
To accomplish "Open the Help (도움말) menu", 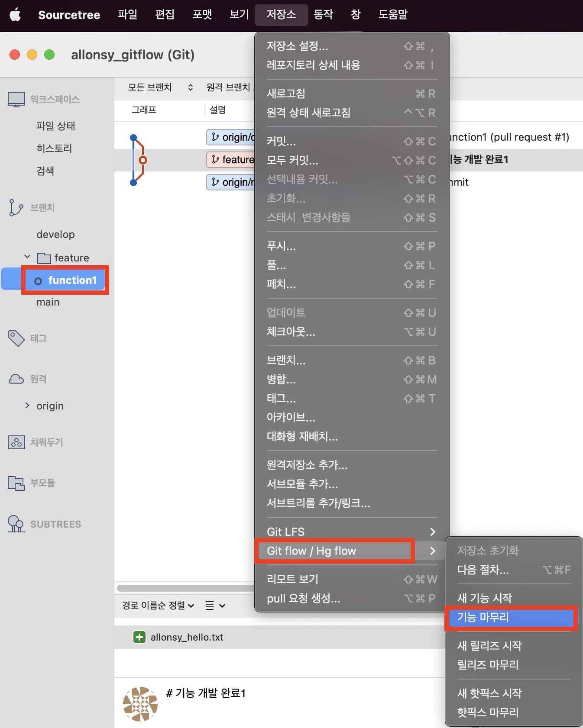I will pyautogui.click(x=393, y=15).
